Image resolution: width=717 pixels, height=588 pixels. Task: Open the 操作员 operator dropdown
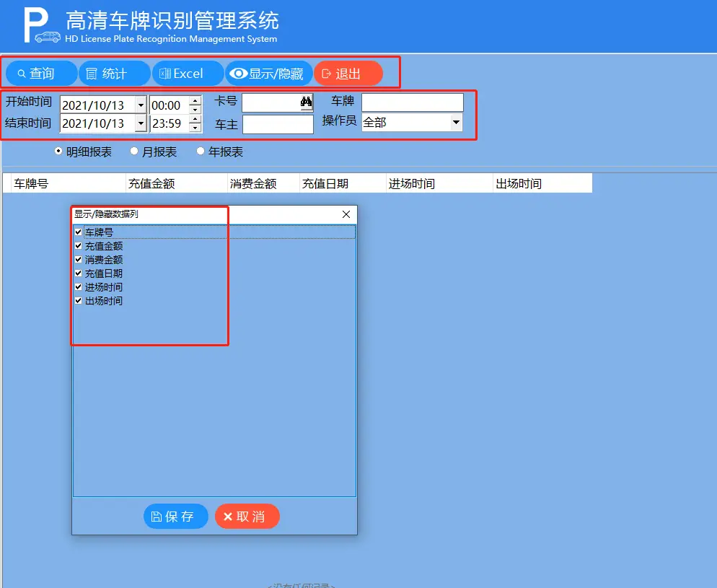click(x=456, y=123)
